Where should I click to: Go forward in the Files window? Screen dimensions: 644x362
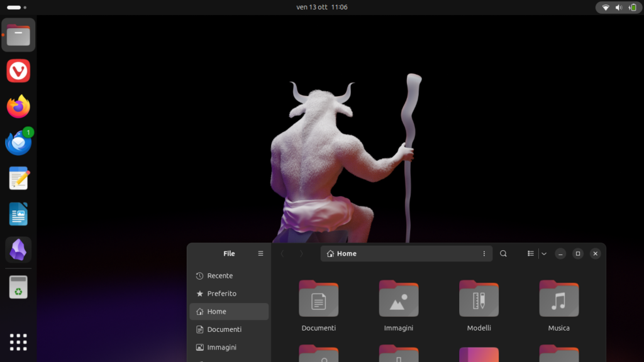coord(301,254)
